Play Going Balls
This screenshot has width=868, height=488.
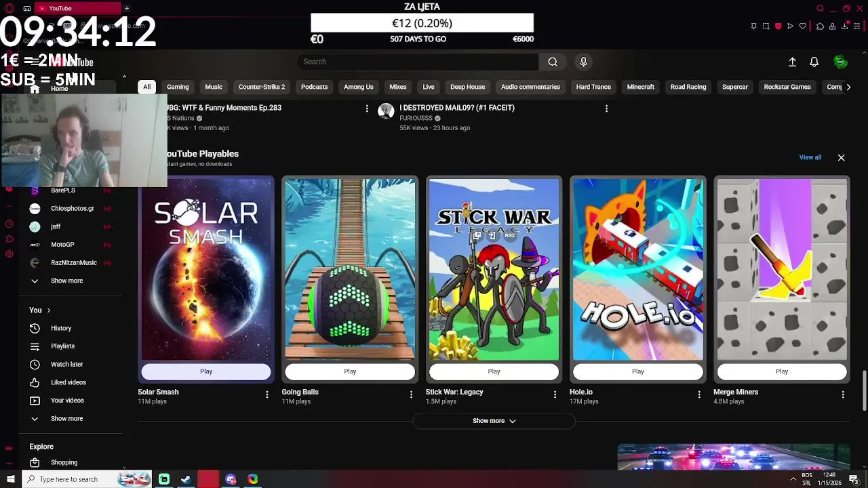pos(350,371)
